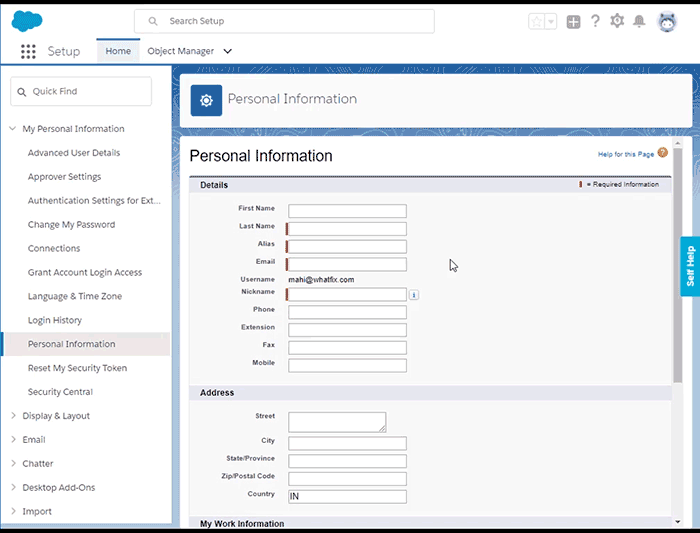700x533 pixels.
Task: Open the notifications bell
Action: pyautogui.click(x=639, y=21)
